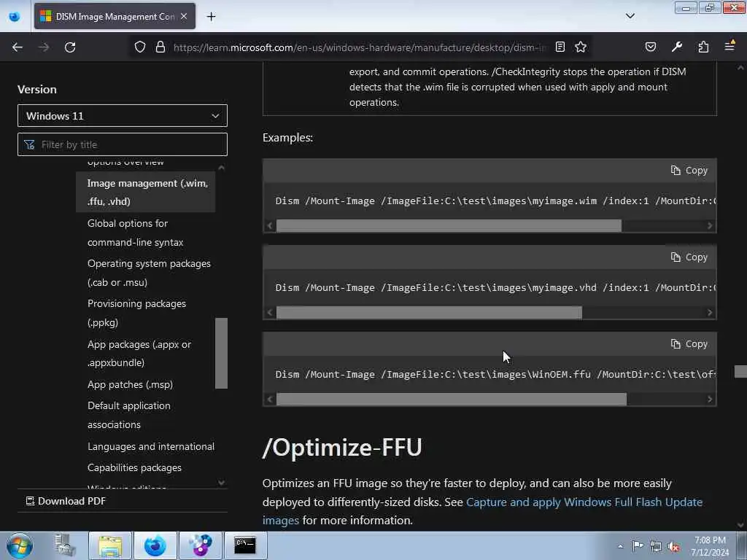The width and height of the screenshot is (747, 560).
Task: Click left arrow of myimage.wim code scrollbar
Action: click(270, 226)
